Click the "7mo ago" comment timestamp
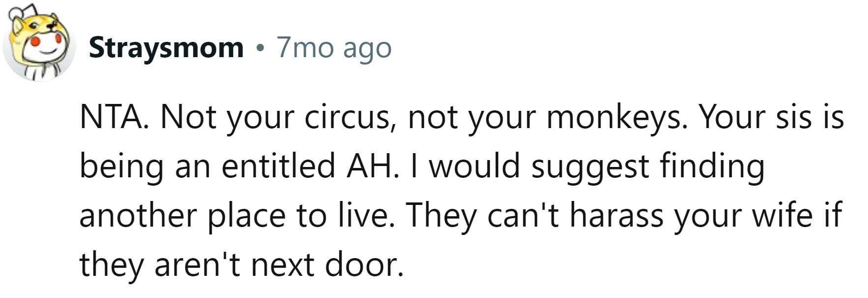Image resolution: width=868 pixels, height=298 pixels. coord(334,48)
